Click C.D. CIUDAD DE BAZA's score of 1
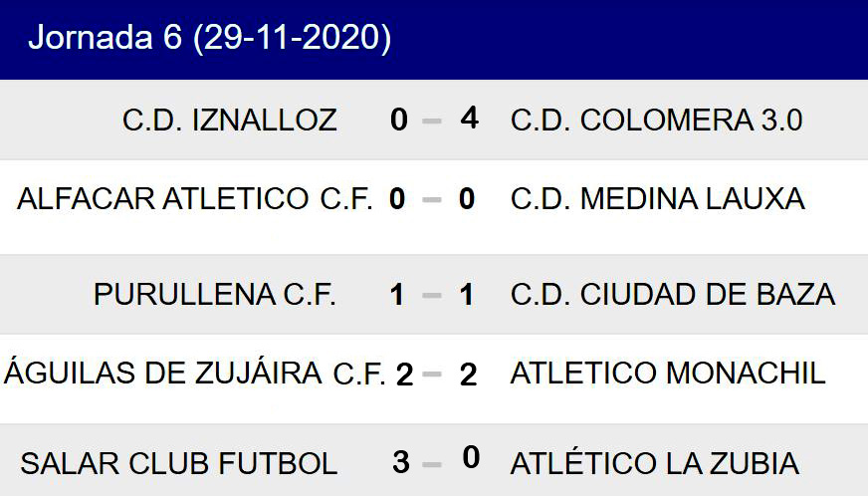 pos(466,295)
